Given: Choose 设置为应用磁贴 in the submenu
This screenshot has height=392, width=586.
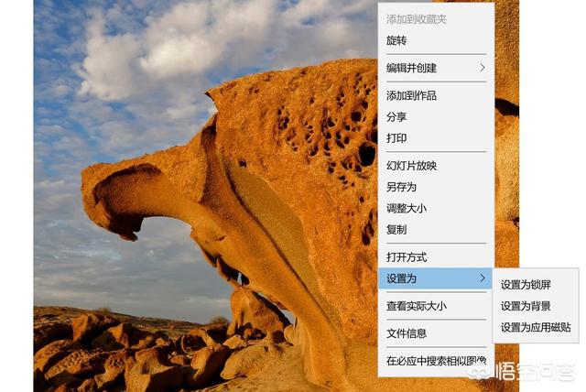Looking at the screenshot, I should [x=536, y=327].
